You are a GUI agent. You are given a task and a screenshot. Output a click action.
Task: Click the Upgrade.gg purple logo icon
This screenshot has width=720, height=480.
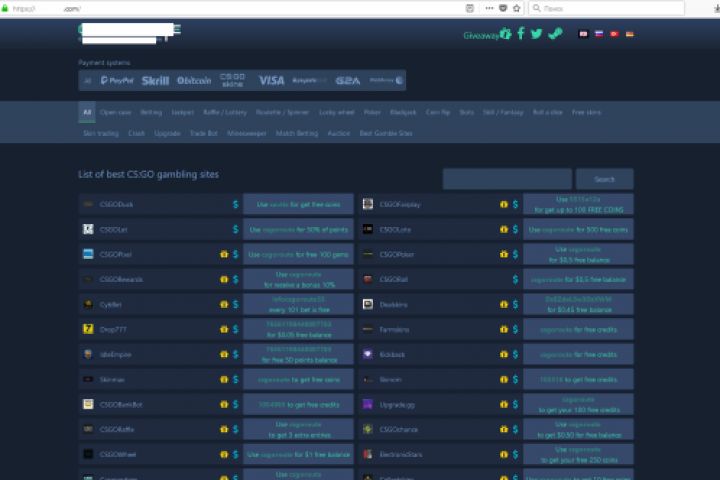click(368, 404)
